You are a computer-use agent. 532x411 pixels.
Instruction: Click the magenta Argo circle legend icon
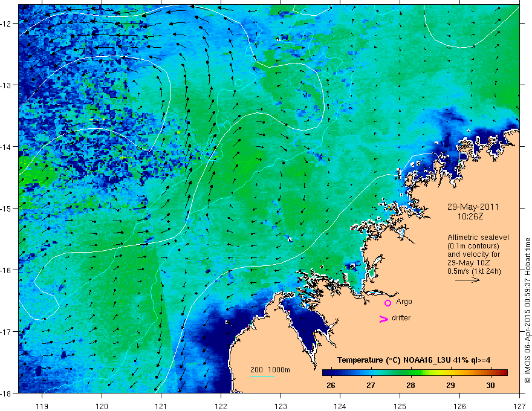pyautogui.click(x=388, y=303)
